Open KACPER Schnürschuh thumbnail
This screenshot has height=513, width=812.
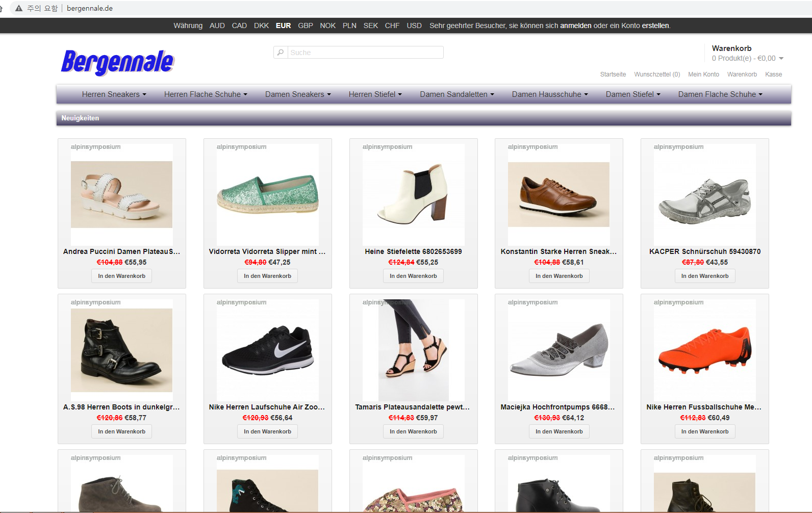pos(704,194)
